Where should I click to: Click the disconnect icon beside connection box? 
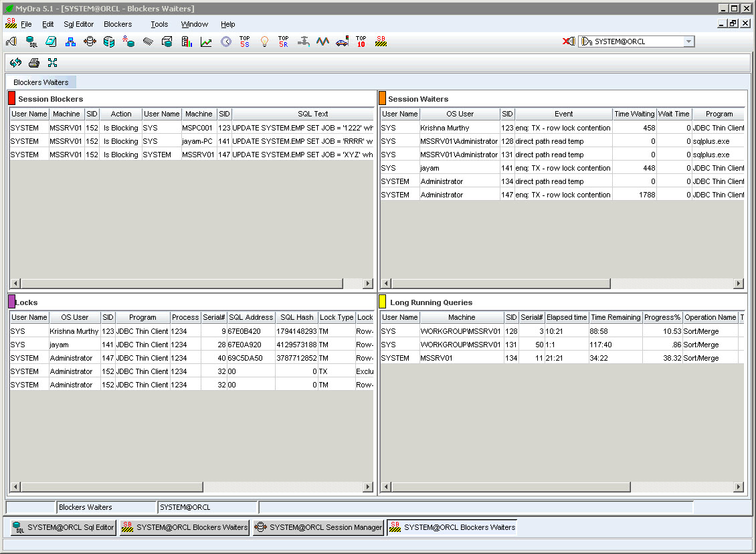pyautogui.click(x=569, y=41)
